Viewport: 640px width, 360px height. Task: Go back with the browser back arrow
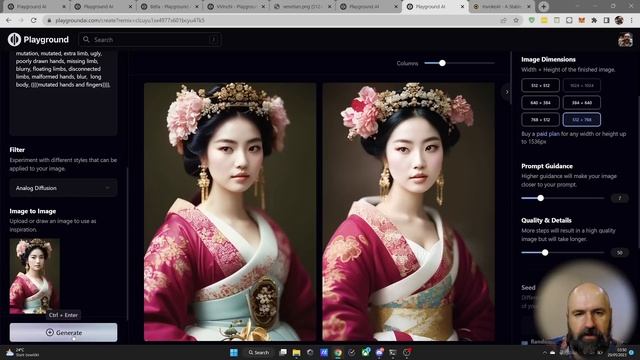(x=9, y=20)
